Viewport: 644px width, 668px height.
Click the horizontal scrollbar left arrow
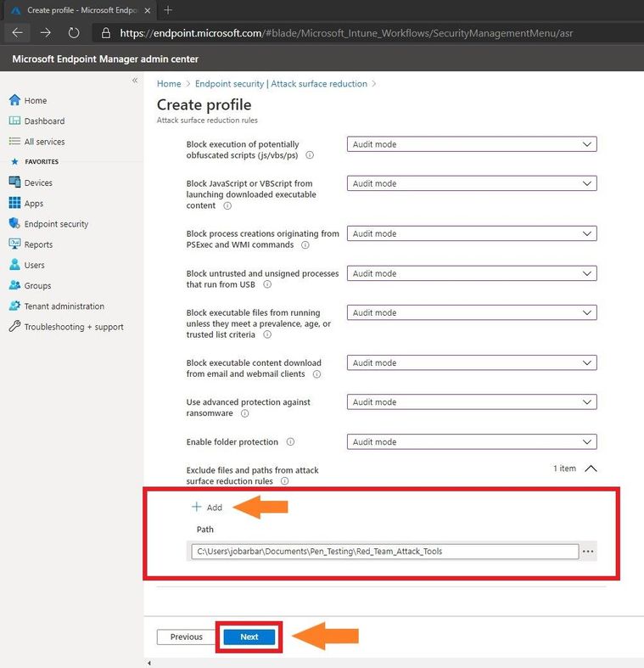[x=149, y=663]
